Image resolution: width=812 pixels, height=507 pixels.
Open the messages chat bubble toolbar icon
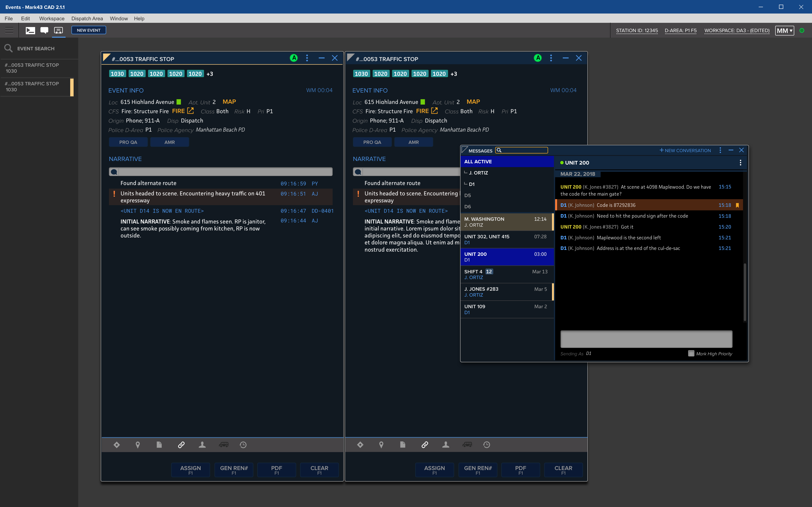(44, 30)
